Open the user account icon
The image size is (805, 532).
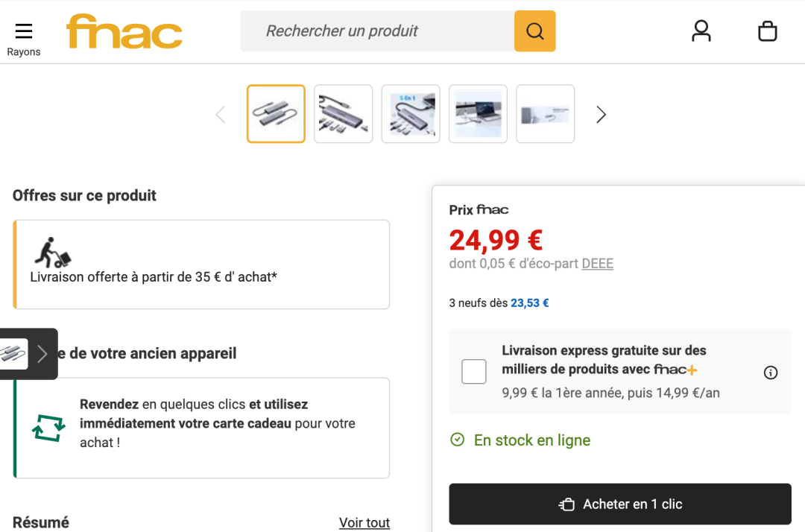(701, 31)
